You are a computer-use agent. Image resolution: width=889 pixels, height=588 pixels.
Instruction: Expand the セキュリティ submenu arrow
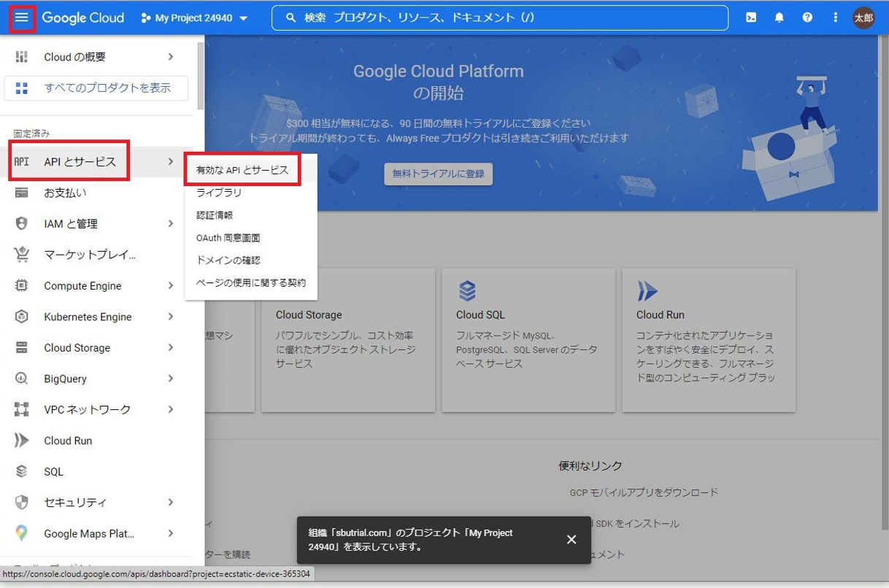tap(171, 503)
